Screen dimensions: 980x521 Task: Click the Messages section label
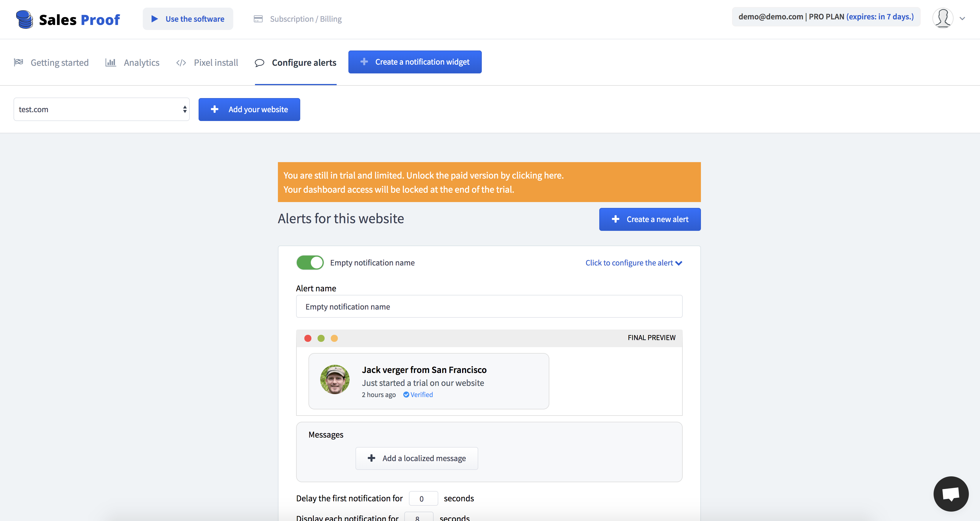326,434
